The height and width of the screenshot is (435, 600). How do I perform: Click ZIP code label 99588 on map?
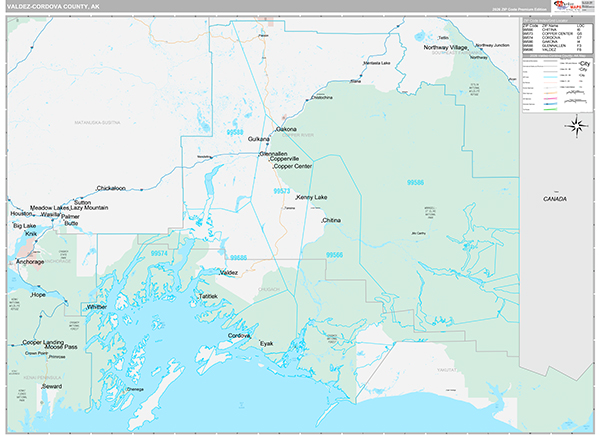click(x=235, y=132)
